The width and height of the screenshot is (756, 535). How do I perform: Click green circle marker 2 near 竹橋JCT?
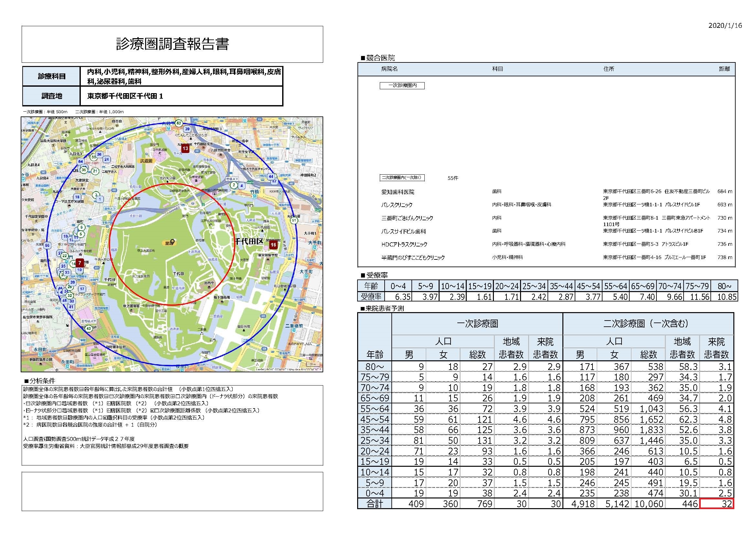pos(234,185)
